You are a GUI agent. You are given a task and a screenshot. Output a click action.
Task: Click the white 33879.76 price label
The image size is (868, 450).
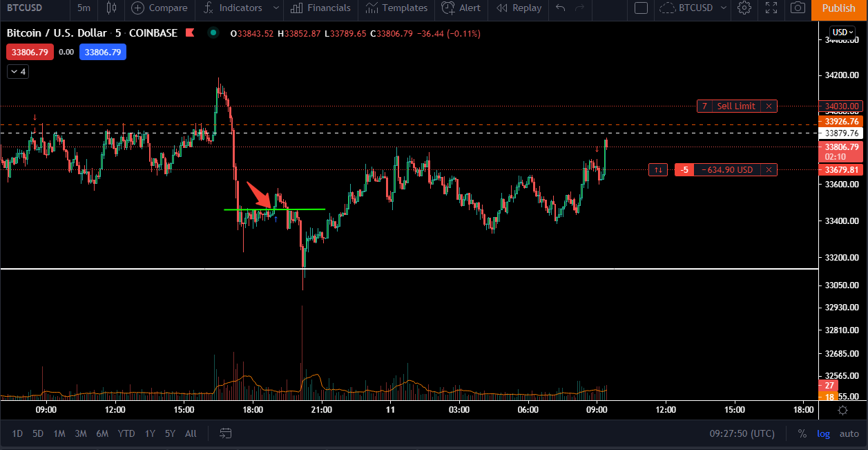point(841,133)
